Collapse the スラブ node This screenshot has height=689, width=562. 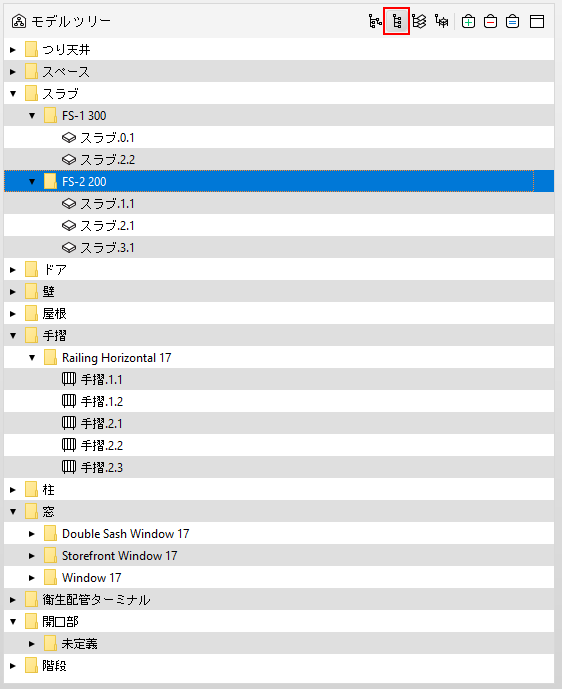13,94
